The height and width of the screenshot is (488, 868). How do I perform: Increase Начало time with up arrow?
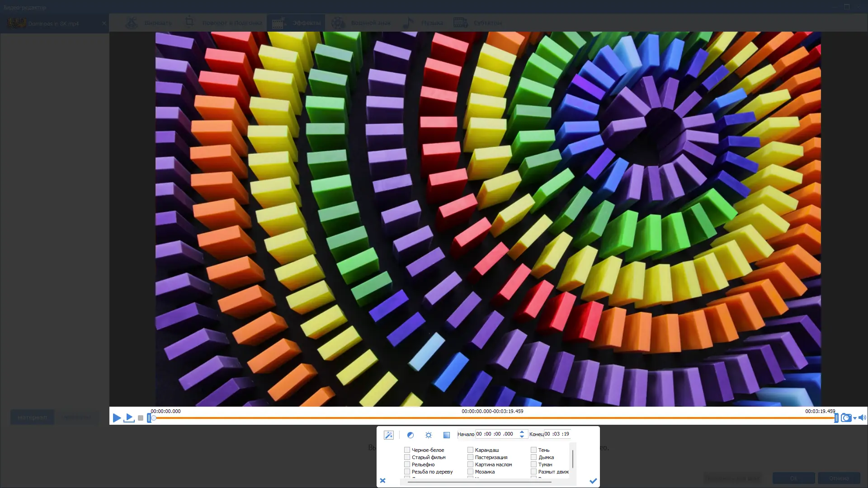click(x=522, y=432)
